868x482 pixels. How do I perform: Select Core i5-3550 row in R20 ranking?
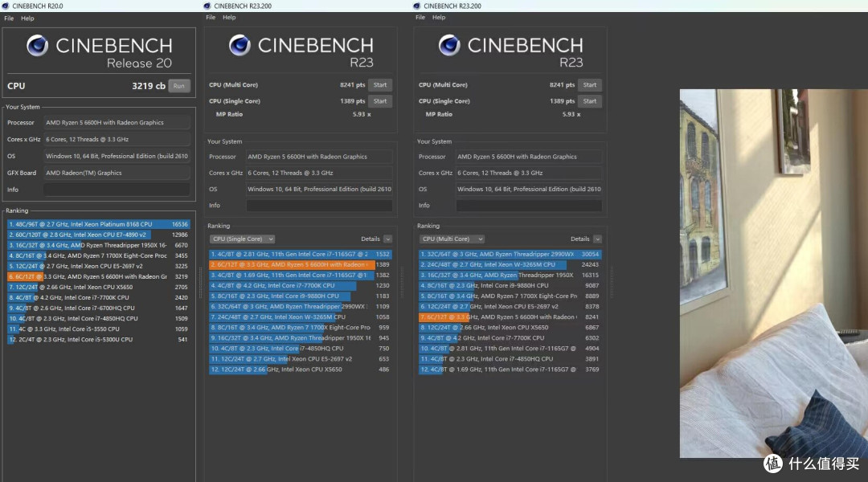[99, 329]
